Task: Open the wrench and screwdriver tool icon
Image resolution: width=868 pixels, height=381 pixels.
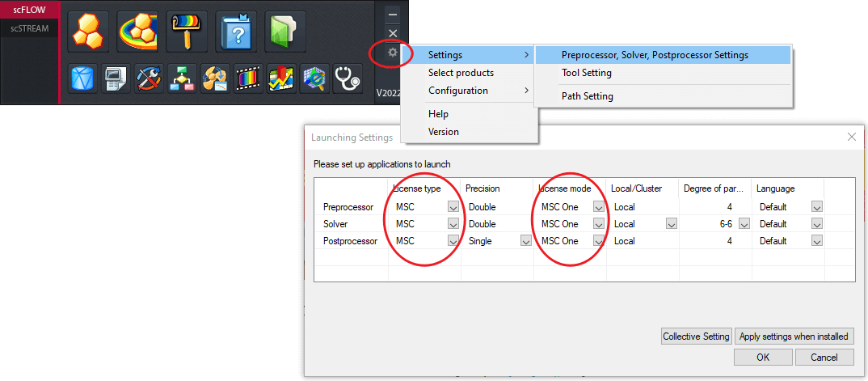Action: (149, 79)
